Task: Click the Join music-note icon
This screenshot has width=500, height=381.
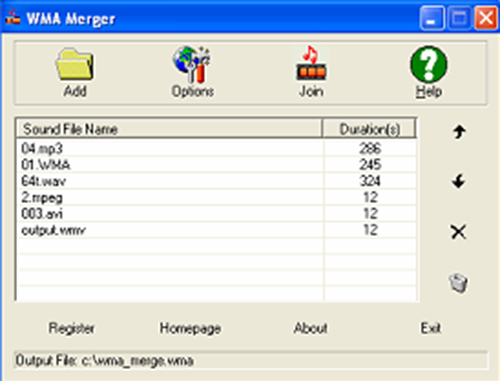Action: (311, 63)
